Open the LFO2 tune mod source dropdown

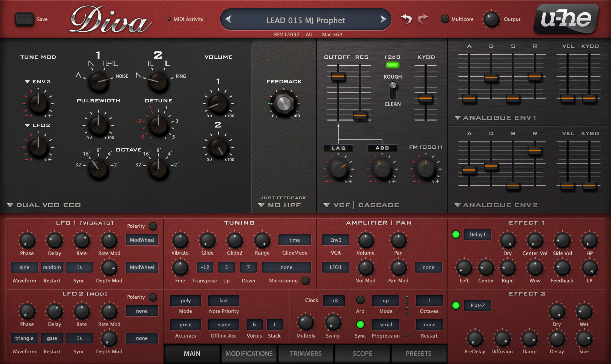(x=38, y=125)
